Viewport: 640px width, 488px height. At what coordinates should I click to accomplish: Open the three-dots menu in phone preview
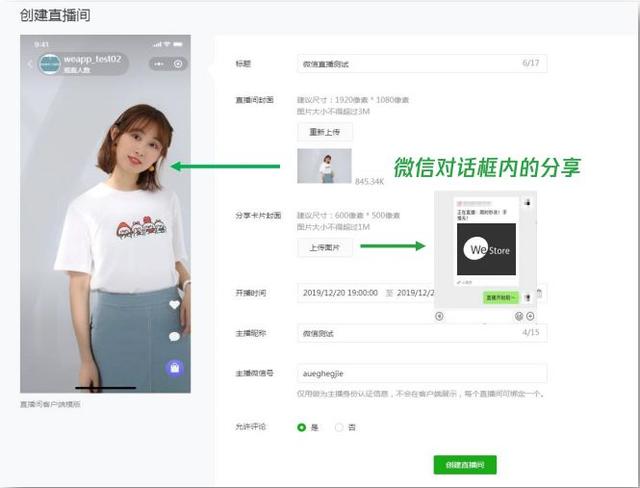(158, 64)
